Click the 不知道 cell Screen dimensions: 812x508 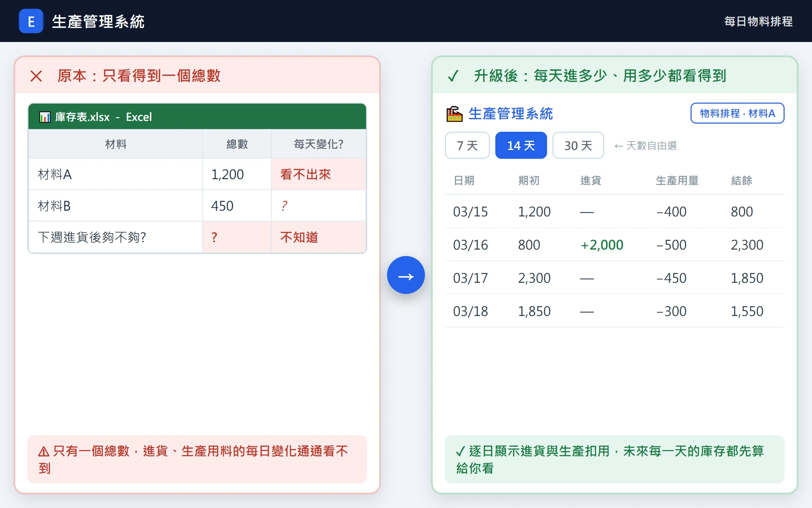(x=318, y=237)
